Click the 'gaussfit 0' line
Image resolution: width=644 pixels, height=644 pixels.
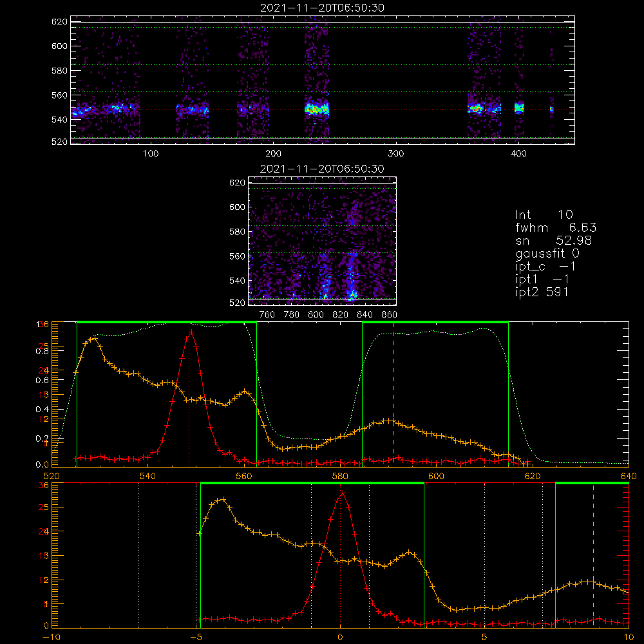click(x=547, y=253)
